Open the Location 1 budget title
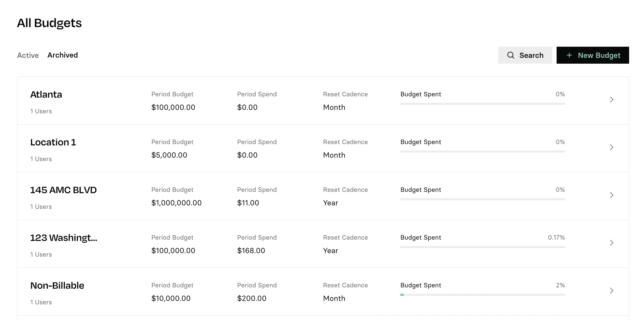 [53, 142]
